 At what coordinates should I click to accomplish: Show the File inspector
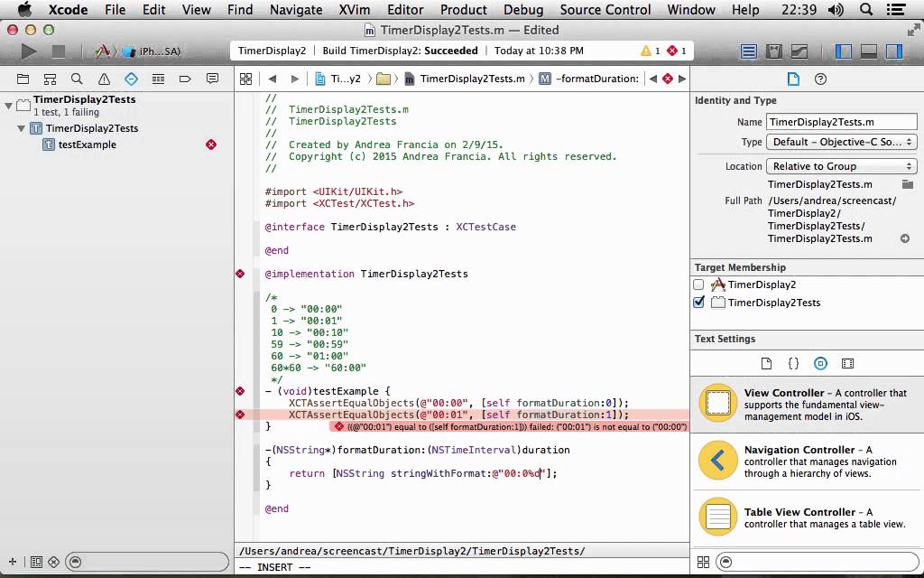793,79
